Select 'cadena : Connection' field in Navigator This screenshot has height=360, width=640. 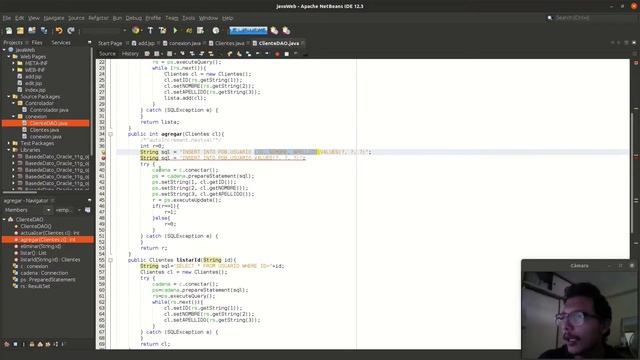click(44, 273)
